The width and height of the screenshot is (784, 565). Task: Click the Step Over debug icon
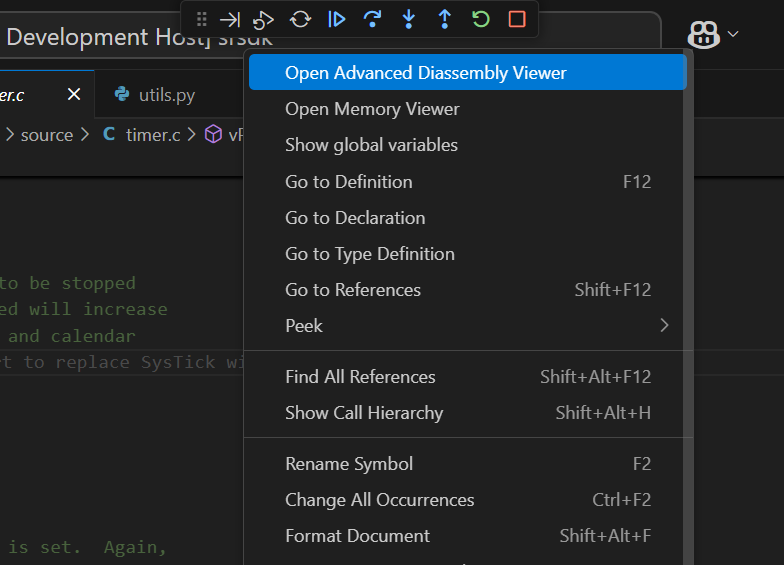373,19
